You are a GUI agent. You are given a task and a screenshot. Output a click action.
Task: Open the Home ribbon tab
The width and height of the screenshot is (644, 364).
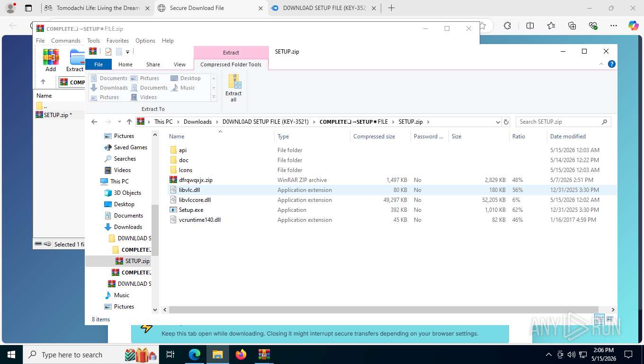[x=125, y=64]
